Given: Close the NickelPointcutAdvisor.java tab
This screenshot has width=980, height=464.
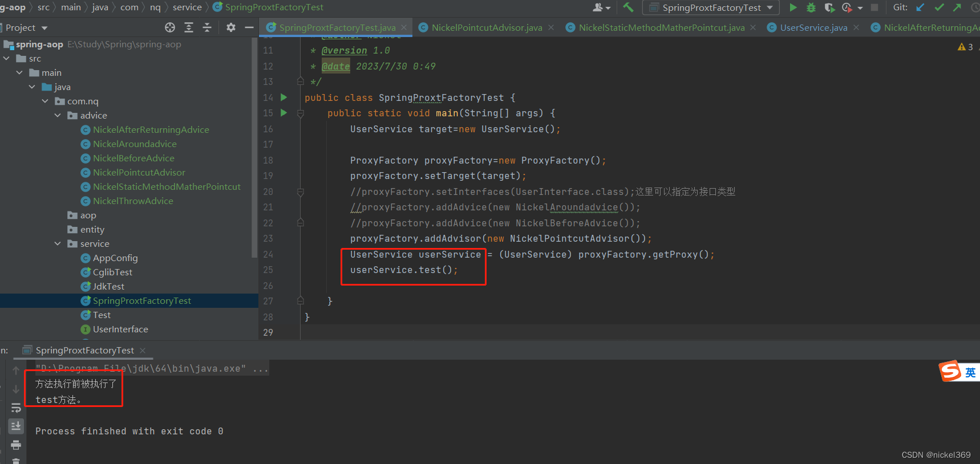Looking at the screenshot, I should 551,27.
